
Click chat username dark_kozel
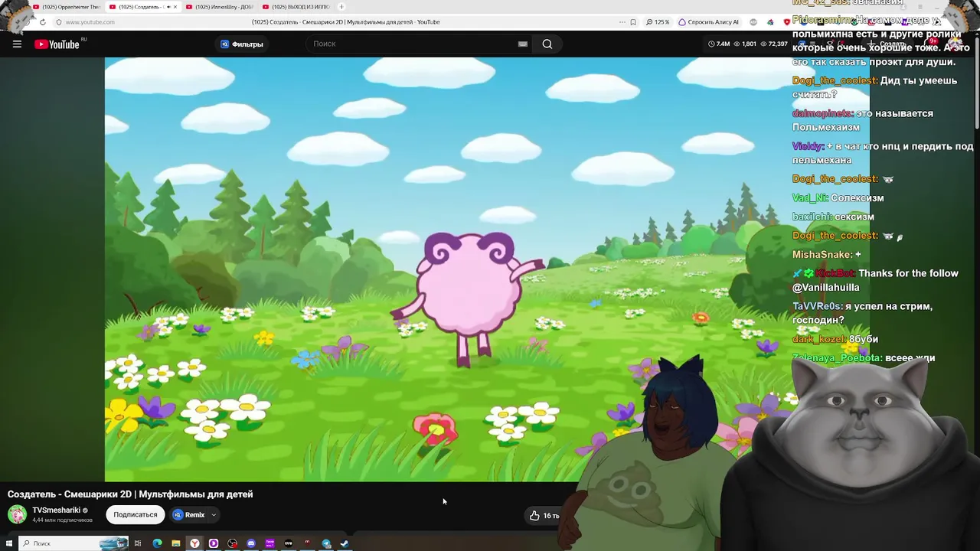(x=818, y=339)
